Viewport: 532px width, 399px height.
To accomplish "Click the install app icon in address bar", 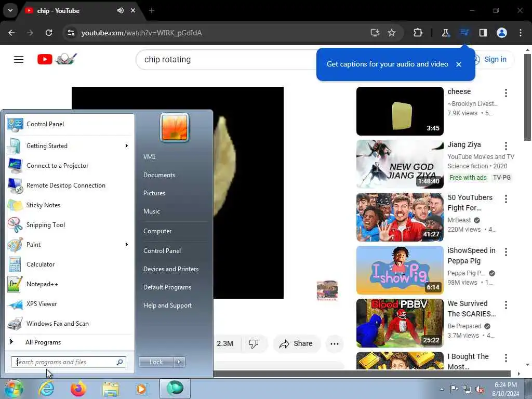I will 375,33.
